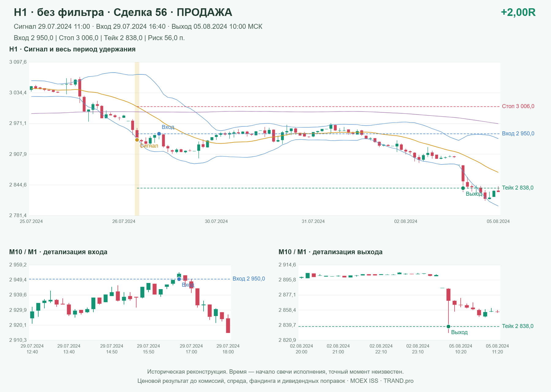
Task: Click the trade title 'Сделка 56 · ПРОДАЖА'
Action: point(173,12)
